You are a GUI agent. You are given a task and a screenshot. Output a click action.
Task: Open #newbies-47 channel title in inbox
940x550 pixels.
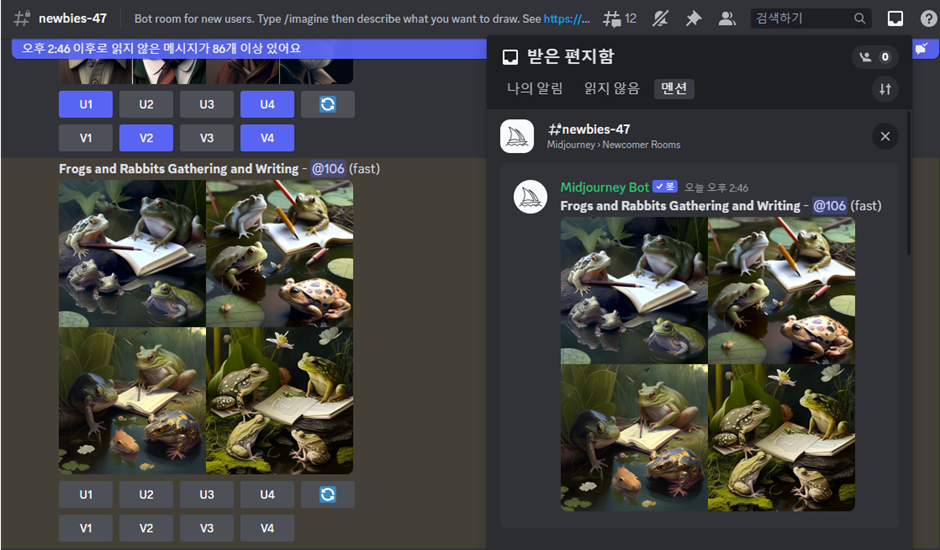(589, 129)
